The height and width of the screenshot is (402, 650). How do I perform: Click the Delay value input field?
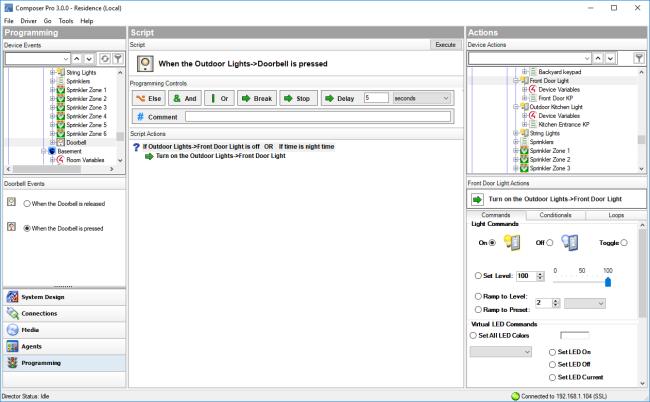pos(376,98)
